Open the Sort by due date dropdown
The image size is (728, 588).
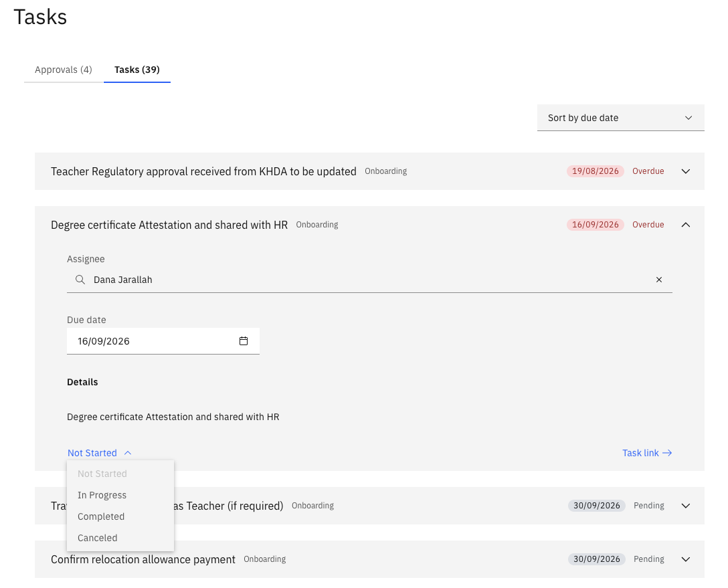620,118
